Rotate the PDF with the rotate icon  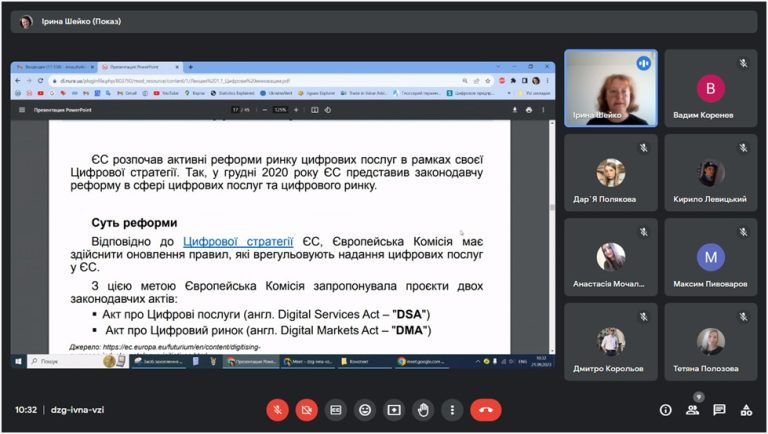tap(328, 110)
